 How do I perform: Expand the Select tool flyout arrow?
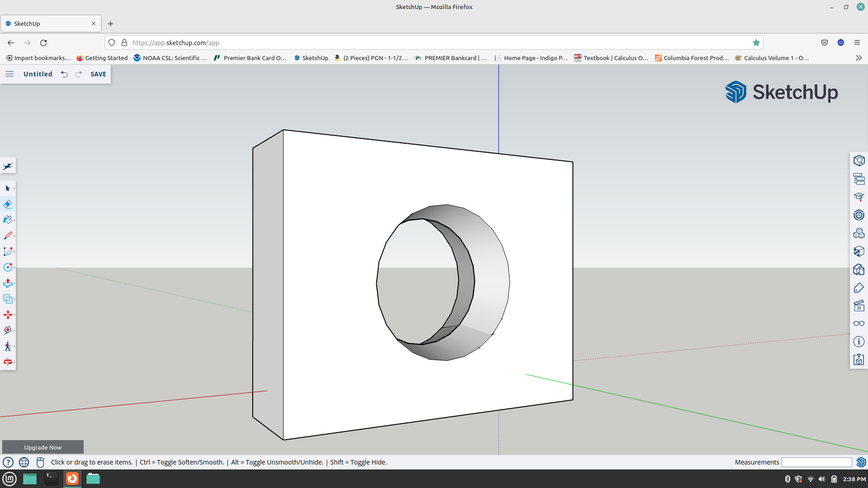pos(14,188)
